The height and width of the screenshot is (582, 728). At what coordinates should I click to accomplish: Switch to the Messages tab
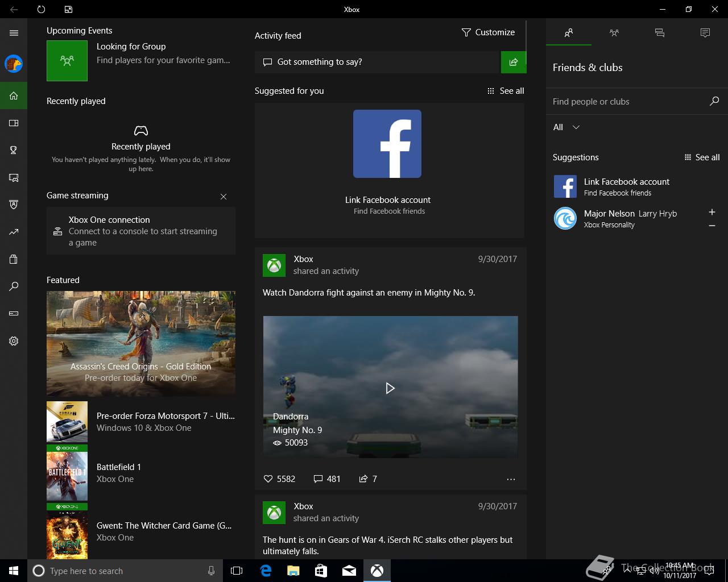(659, 33)
